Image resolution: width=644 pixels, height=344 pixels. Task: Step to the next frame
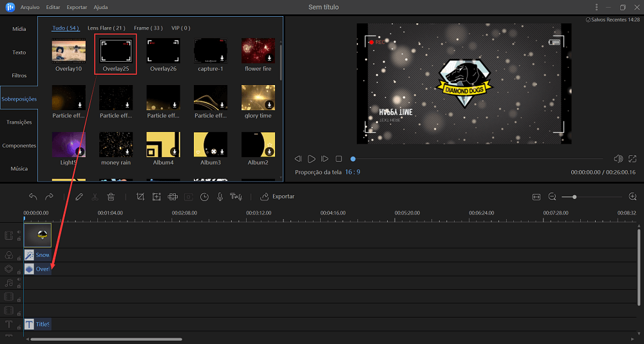(x=325, y=158)
